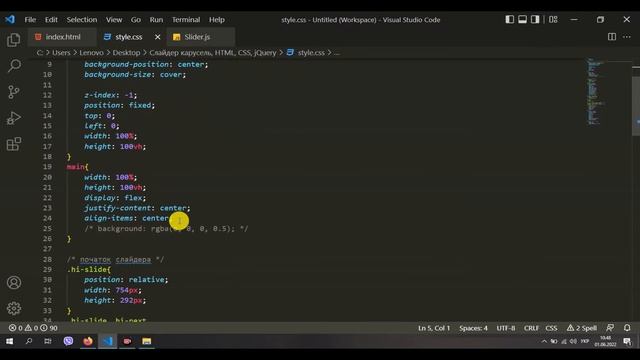This screenshot has width=640, height=360.
Task: Click the main selector on line 19
Action: (76, 167)
